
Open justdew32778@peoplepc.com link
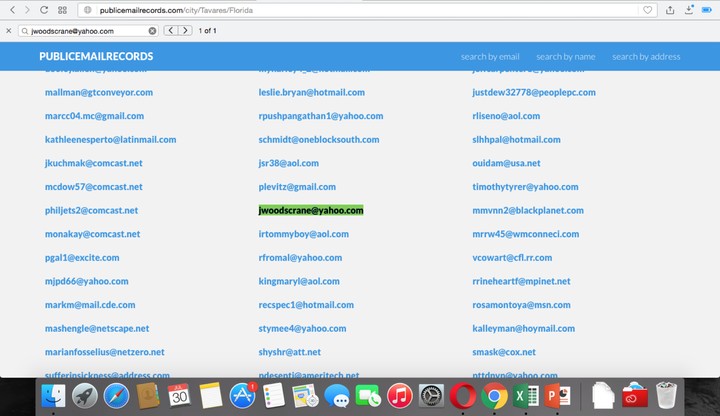point(534,92)
